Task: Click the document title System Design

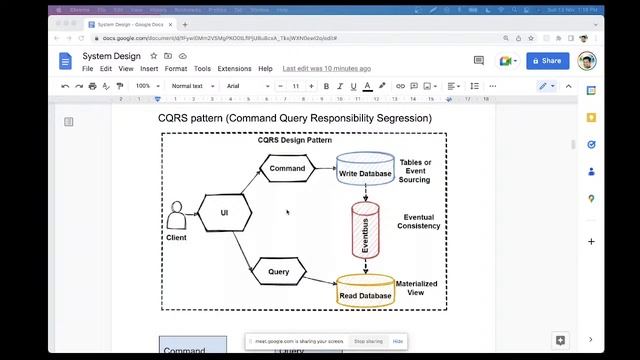Action: (x=111, y=56)
